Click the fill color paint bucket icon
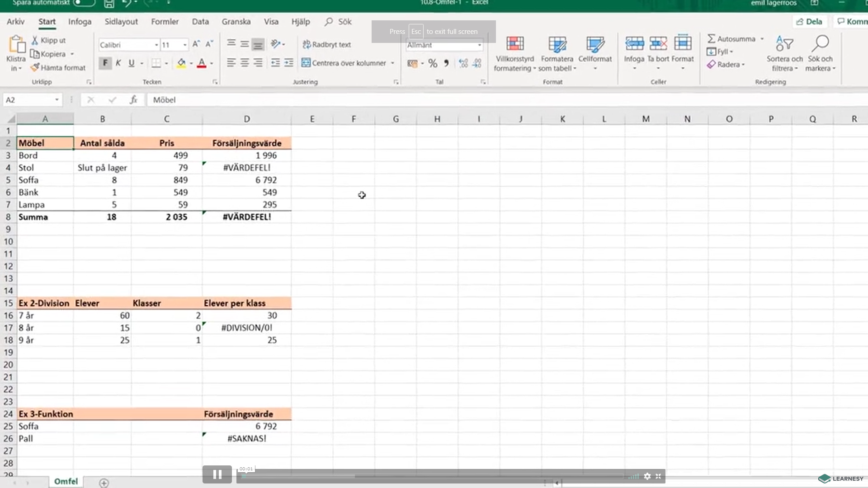 (x=181, y=63)
